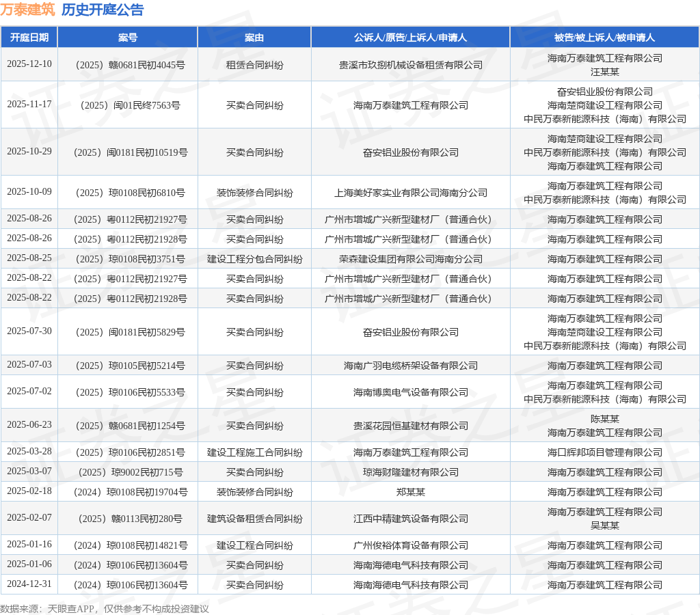Image resolution: width=700 pixels, height=615 pixels.
Task: Select the 开庭日期 column header
Action: click(x=29, y=38)
